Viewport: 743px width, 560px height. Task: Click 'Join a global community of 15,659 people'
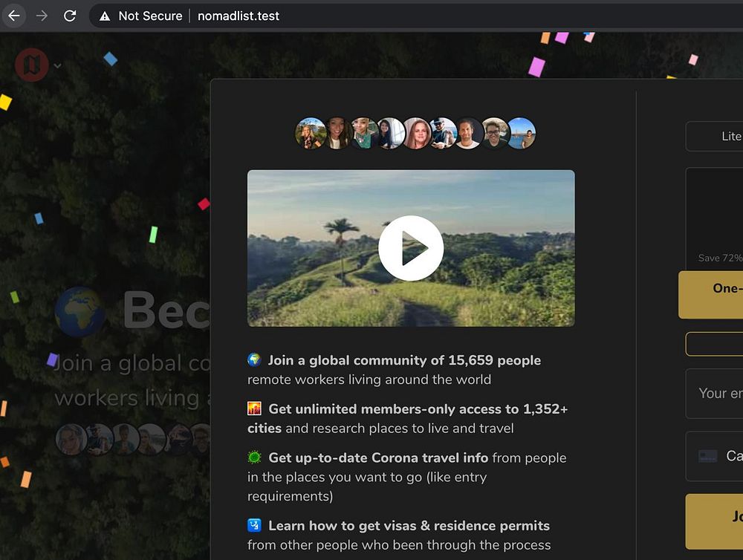tap(404, 360)
